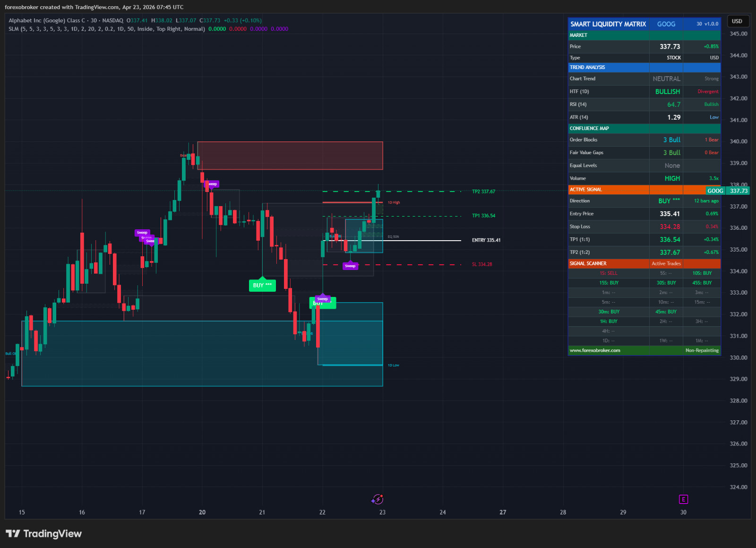The width and height of the screenshot is (756, 548).
Task: Click the 45m: BUY scanner cell
Action: [x=666, y=312]
